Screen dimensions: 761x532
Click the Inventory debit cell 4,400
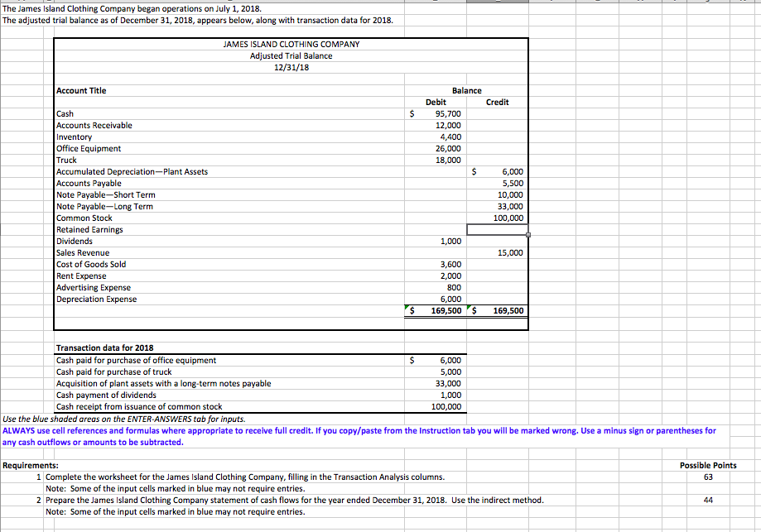pos(450,137)
